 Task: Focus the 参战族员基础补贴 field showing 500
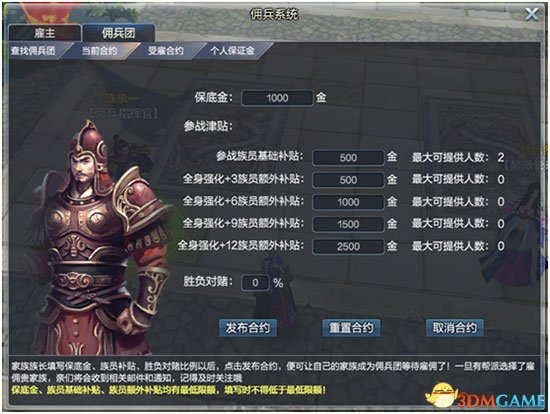(348, 158)
